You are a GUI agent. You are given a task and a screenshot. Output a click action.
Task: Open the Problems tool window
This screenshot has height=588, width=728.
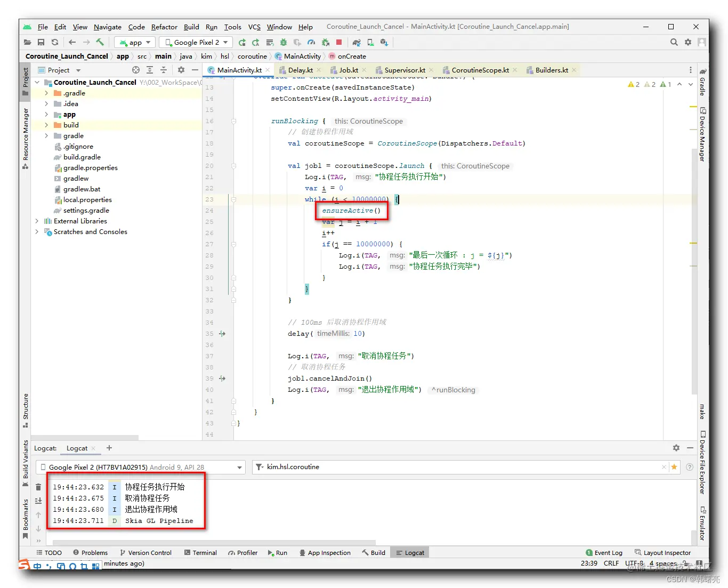coord(90,553)
